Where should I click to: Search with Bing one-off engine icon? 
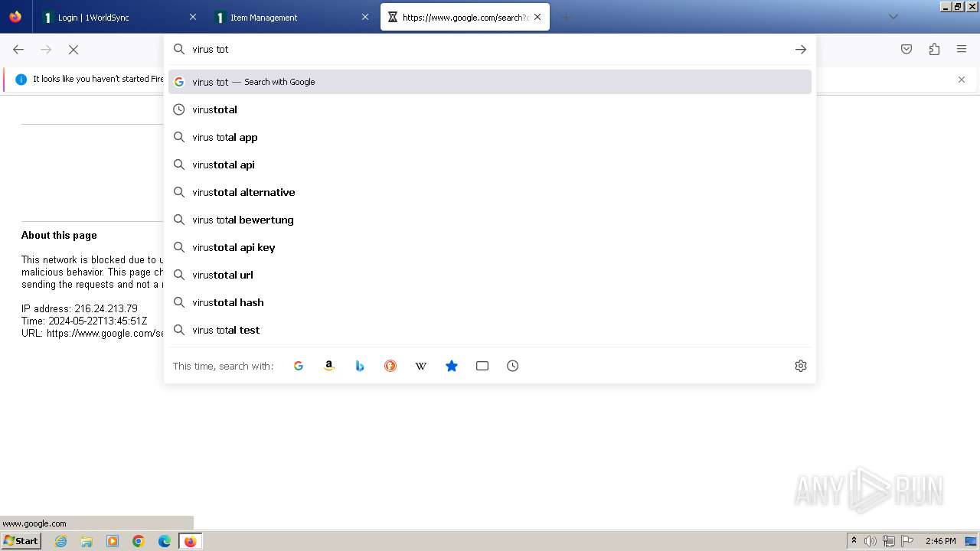click(x=360, y=366)
